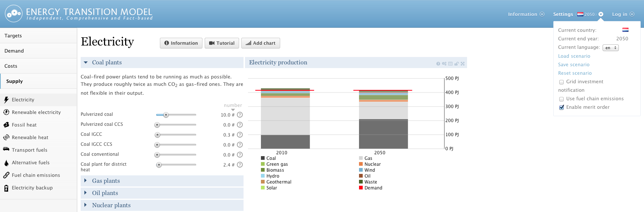
Task: Click the flag icon next to Settings
Action: pyautogui.click(x=580, y=14)
